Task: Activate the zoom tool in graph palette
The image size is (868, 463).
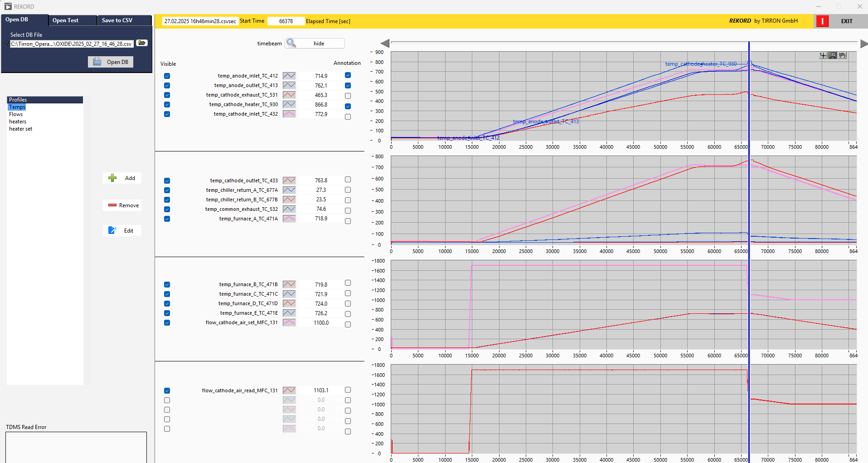Action: (x=833, y=56)
